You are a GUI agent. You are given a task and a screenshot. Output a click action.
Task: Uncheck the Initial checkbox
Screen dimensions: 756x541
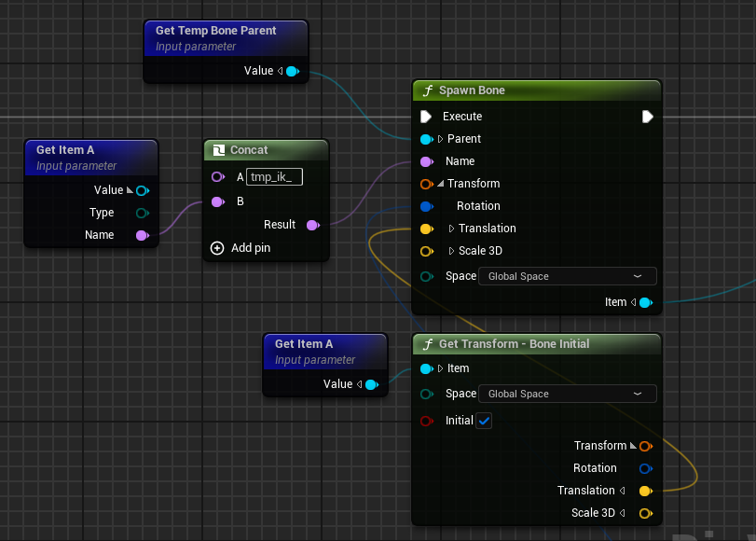pyautogui.click(x=484, y=421)
